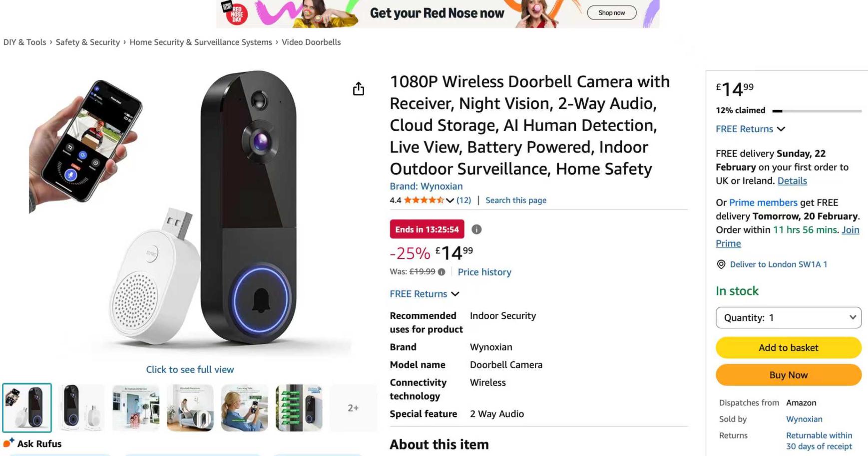The height and width of the screenshot is (456, 868).
Task: Open the Quantity dropdown
Action: coord(788,318)
